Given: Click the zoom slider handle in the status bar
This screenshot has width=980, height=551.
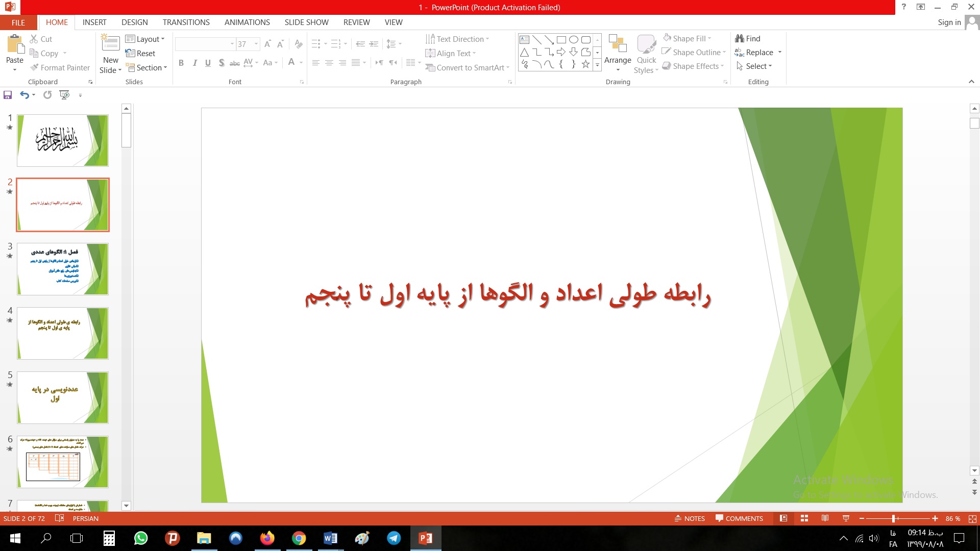Looking at the screenshot, I should click(893, 518).
